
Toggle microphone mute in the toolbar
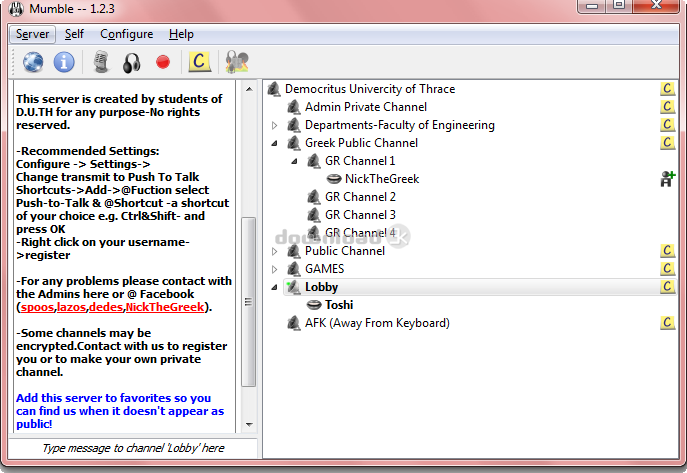(101, 62)
